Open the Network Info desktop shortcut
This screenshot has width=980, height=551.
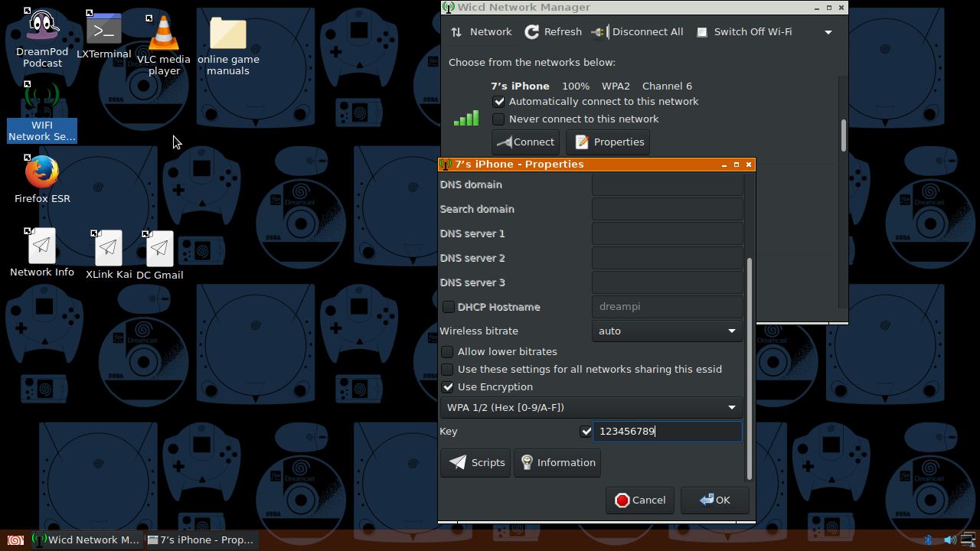point(42,253)
